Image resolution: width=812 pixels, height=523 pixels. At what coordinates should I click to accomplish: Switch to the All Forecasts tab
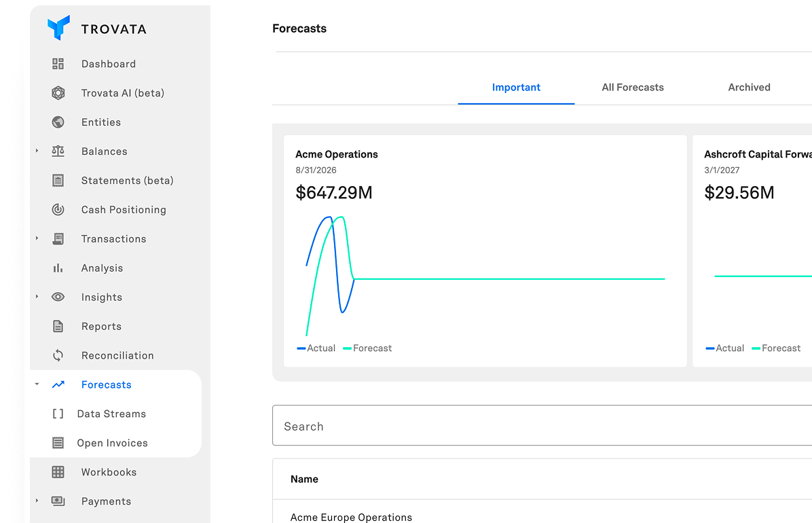click(633, 87)
